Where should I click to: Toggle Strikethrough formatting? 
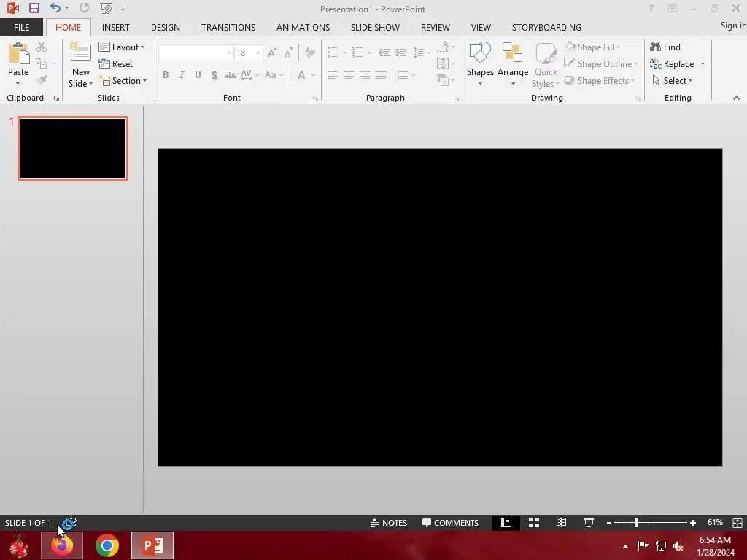tap(231, 75)
